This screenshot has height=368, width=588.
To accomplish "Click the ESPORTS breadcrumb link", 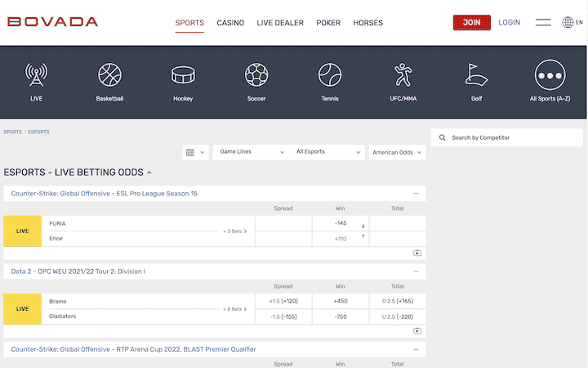I will (x=38, y=132).
